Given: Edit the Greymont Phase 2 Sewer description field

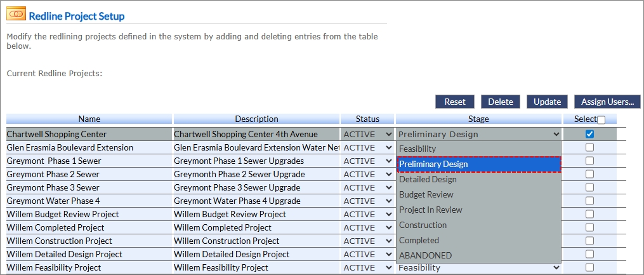Looking at the screenshot, I should click(256, 174).
